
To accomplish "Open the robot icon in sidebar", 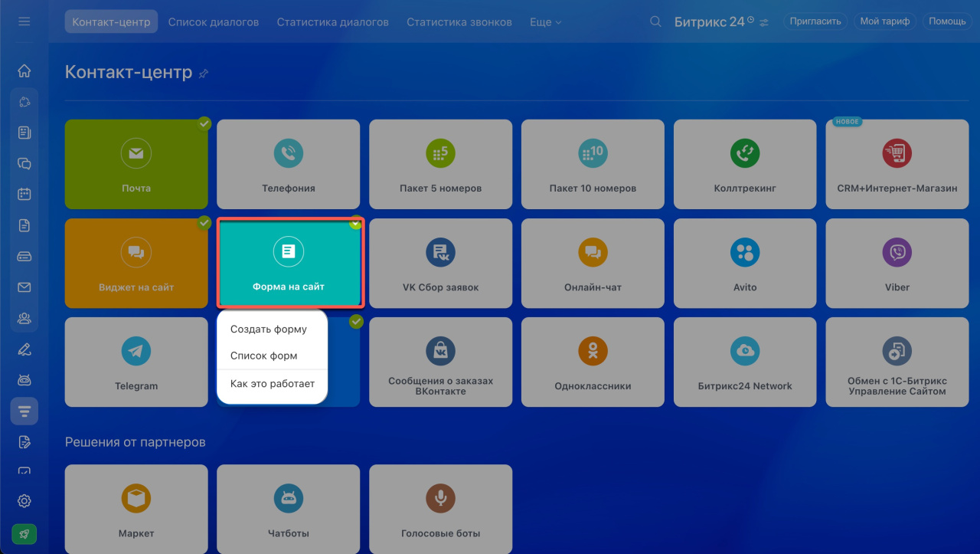I will (x=24, y=380).
